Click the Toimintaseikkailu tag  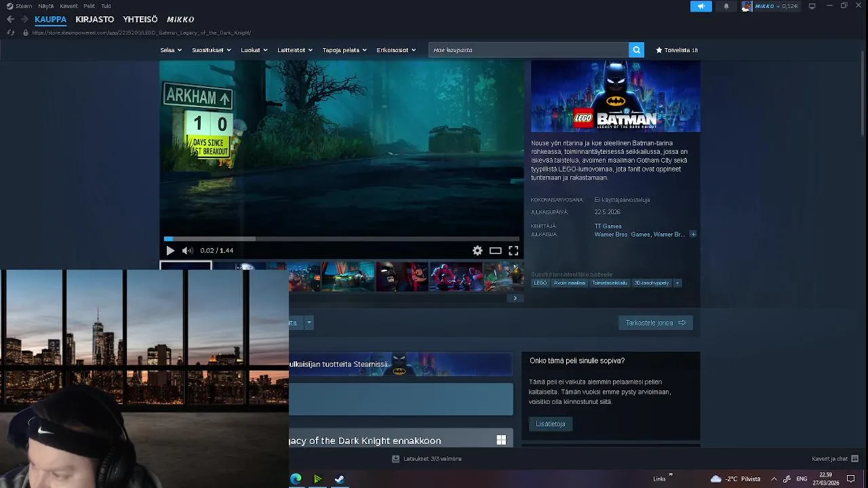(x=610, y=283)
